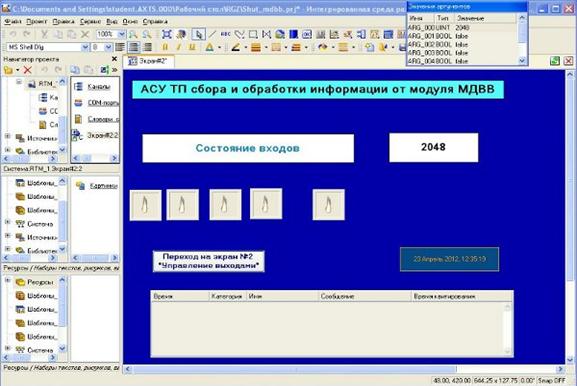577x386 pixels.
Task: Set center text alignment
Action: 134,47
